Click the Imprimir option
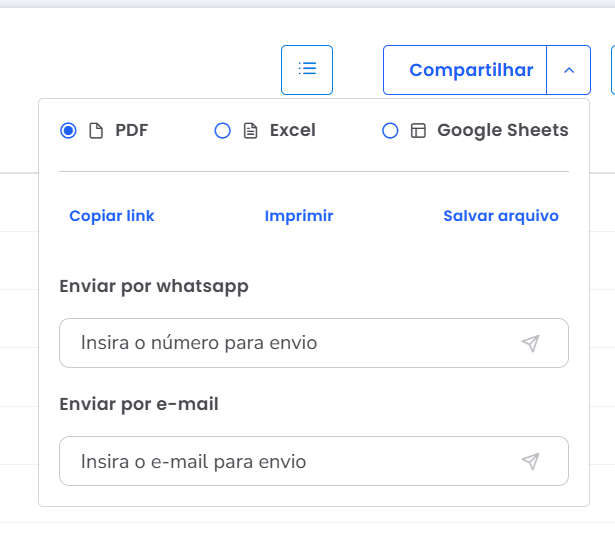The height and width of the screenshot is (534, 615). pos(299,216)
